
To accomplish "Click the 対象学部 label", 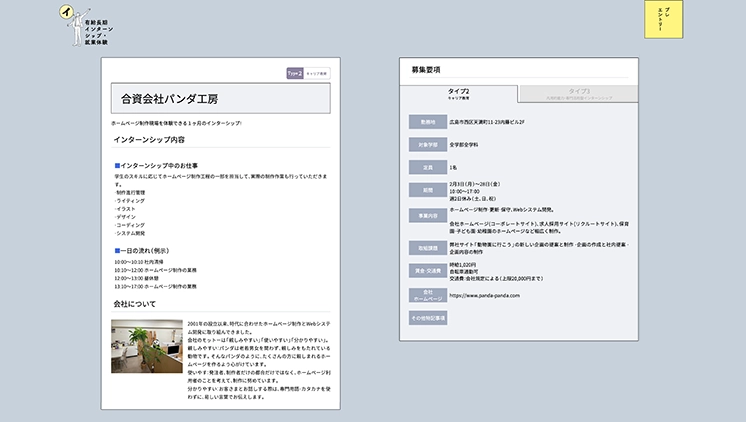I will point(427,144).
